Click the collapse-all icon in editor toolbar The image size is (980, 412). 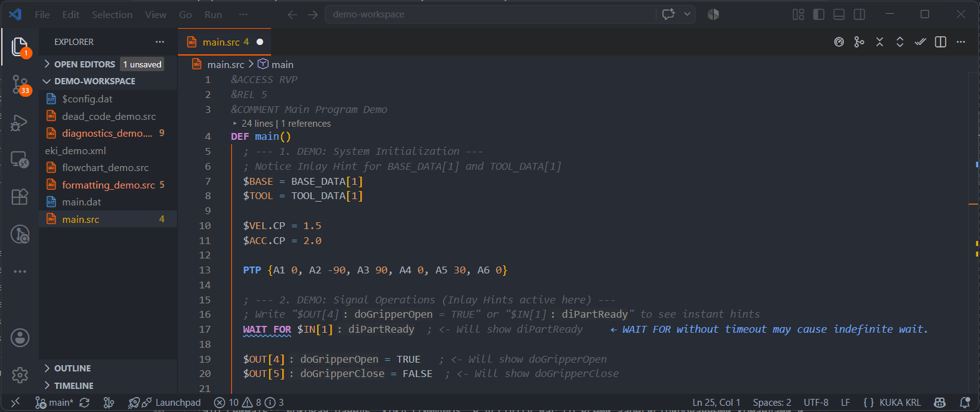click(879, 42)
